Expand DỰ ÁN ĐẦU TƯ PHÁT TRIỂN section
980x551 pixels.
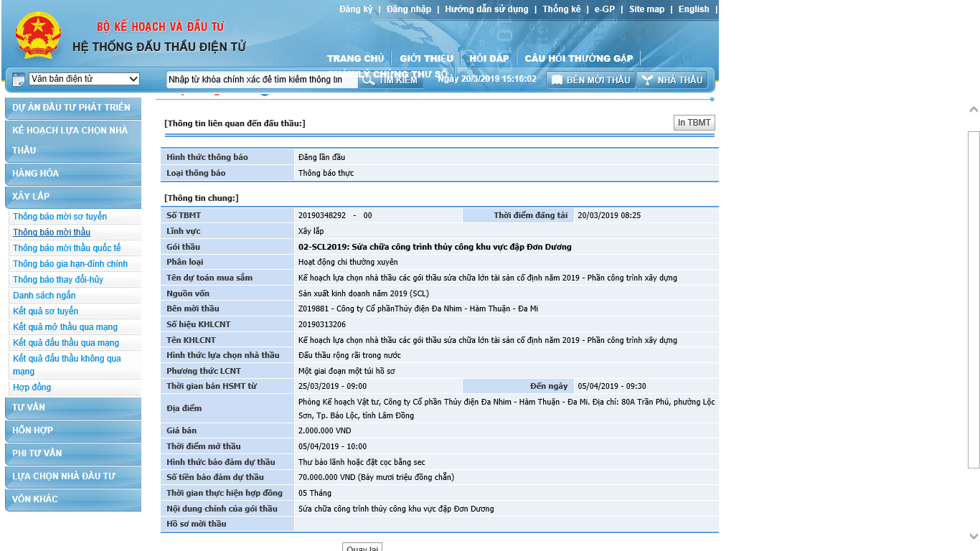point(73,108)
